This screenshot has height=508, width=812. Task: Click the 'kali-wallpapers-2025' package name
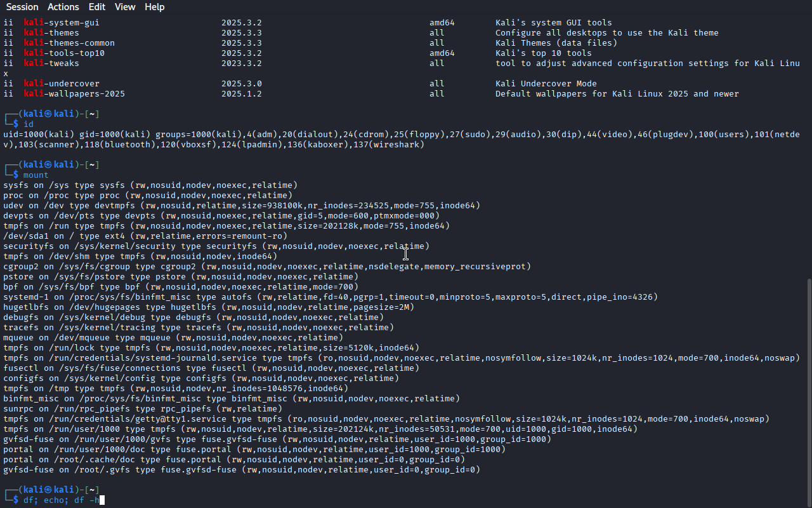tap(74, 94)
